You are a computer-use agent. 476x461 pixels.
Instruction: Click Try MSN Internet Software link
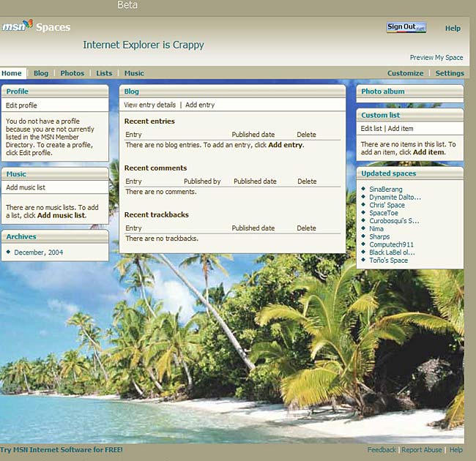(x=62, y=450)
